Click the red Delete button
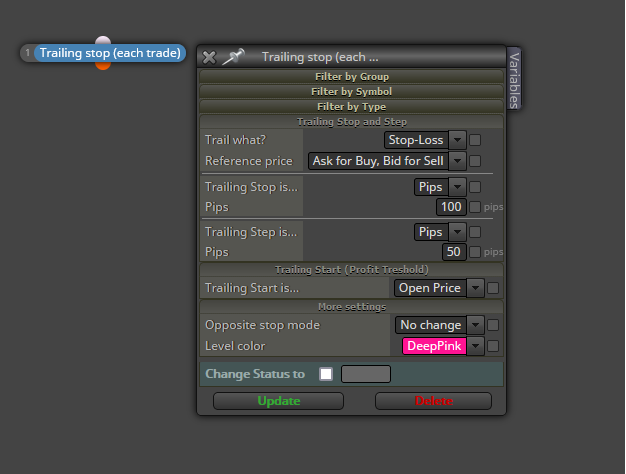626x474 pixels. pyautogui.click(x=433, y=401)
